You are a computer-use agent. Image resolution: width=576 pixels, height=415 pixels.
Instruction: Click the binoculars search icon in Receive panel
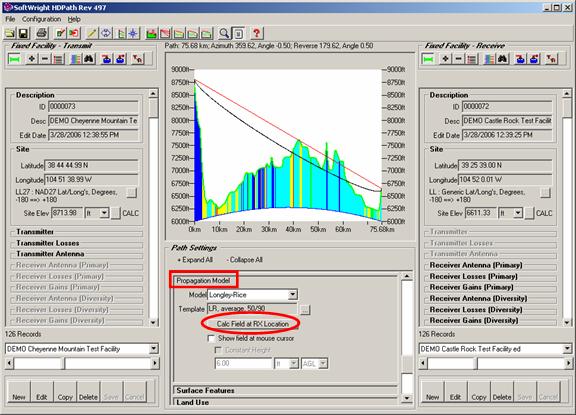[x=503, y=59]
